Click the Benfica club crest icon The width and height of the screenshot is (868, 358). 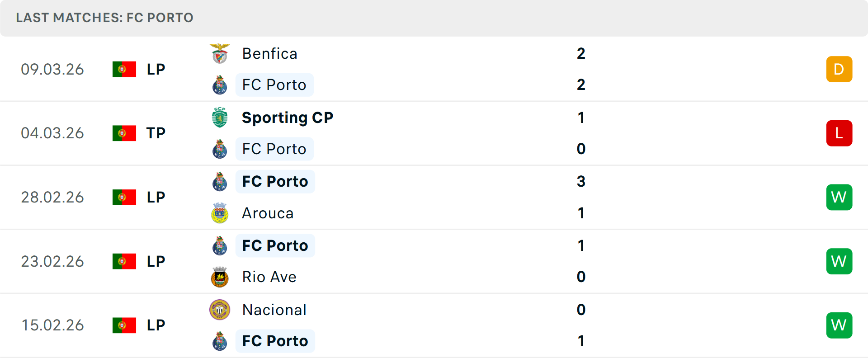[220, 54]
